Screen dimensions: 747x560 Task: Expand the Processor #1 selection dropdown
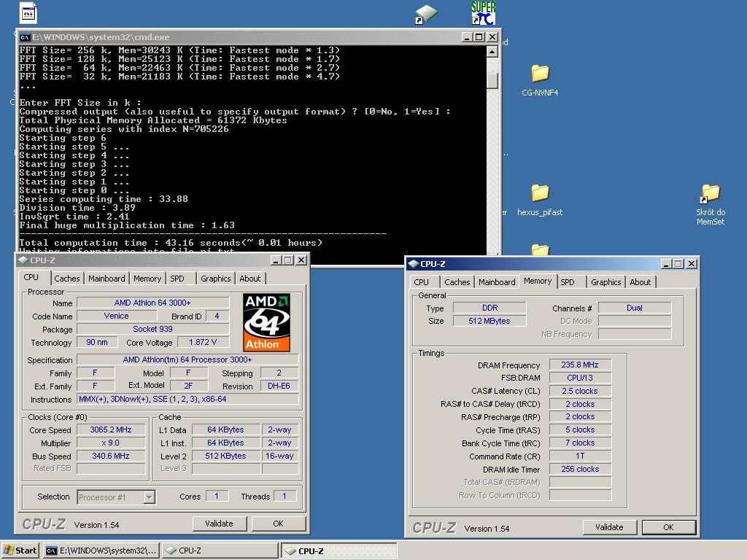pyautogui.click(x=149, y=497)
